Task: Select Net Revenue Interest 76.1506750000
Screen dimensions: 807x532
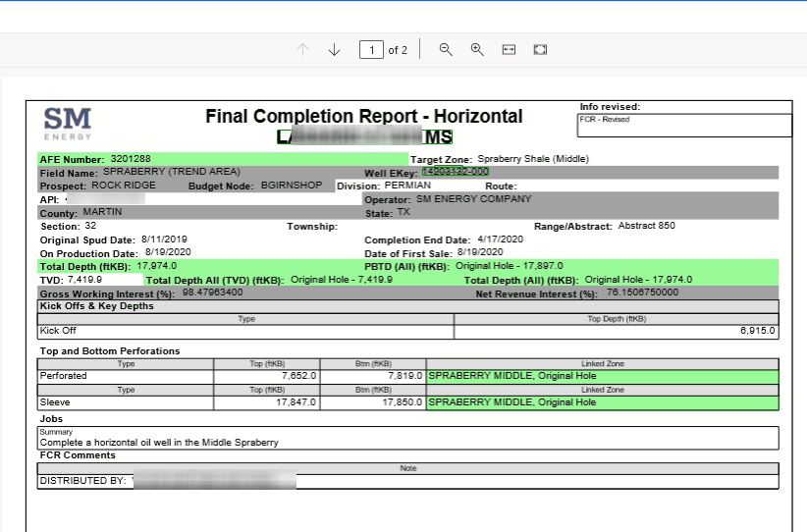Action: click(x=642, y=293)
